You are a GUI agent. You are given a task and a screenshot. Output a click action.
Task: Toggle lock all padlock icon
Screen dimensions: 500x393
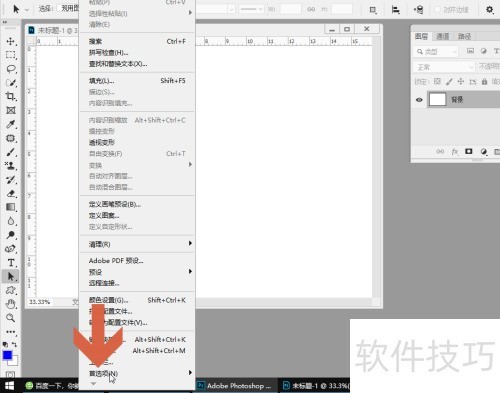pyautogui.click(x=484, y=81)
